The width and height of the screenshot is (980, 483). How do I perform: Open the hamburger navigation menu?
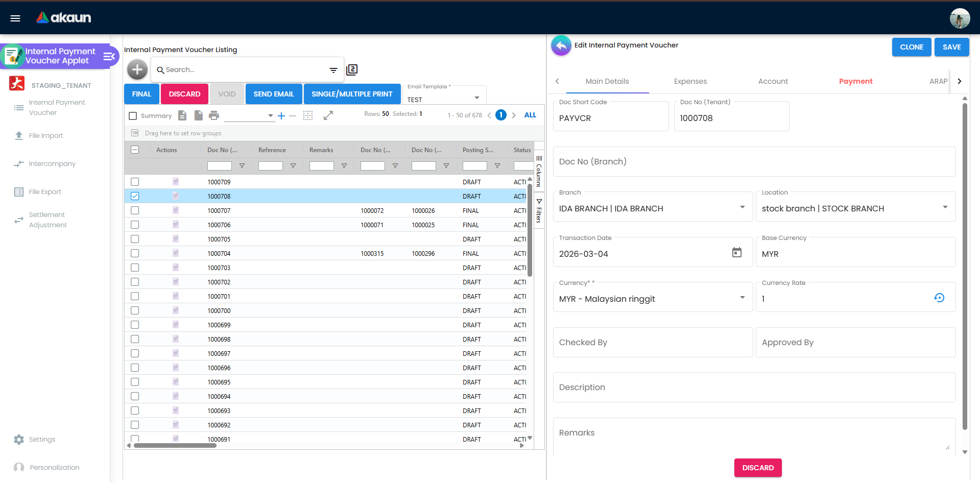pos(15,18)
